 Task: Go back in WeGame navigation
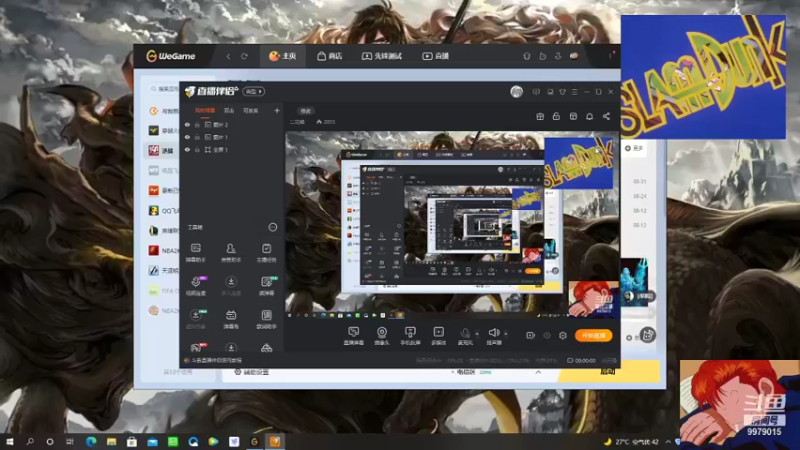(x=228, y=56)
